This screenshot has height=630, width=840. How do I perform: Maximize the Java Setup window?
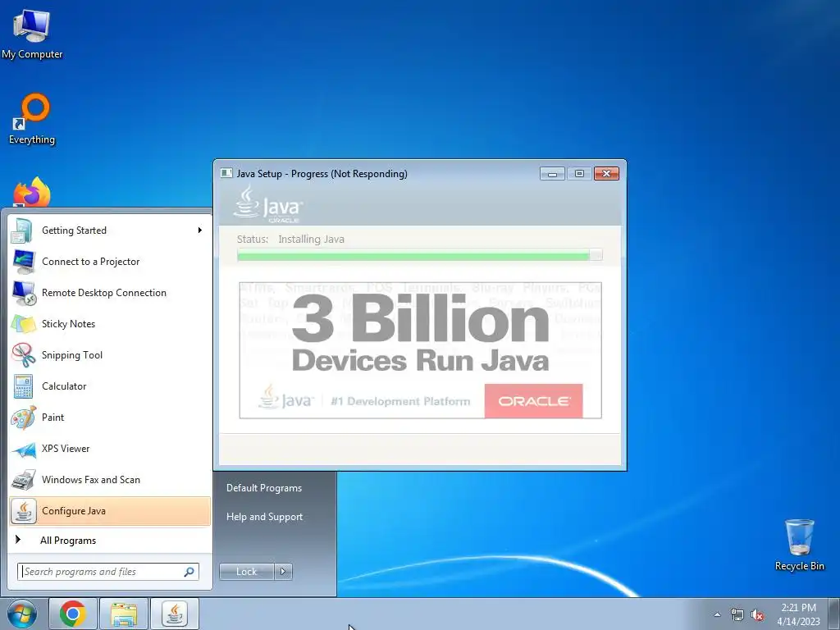click(579, 174)
